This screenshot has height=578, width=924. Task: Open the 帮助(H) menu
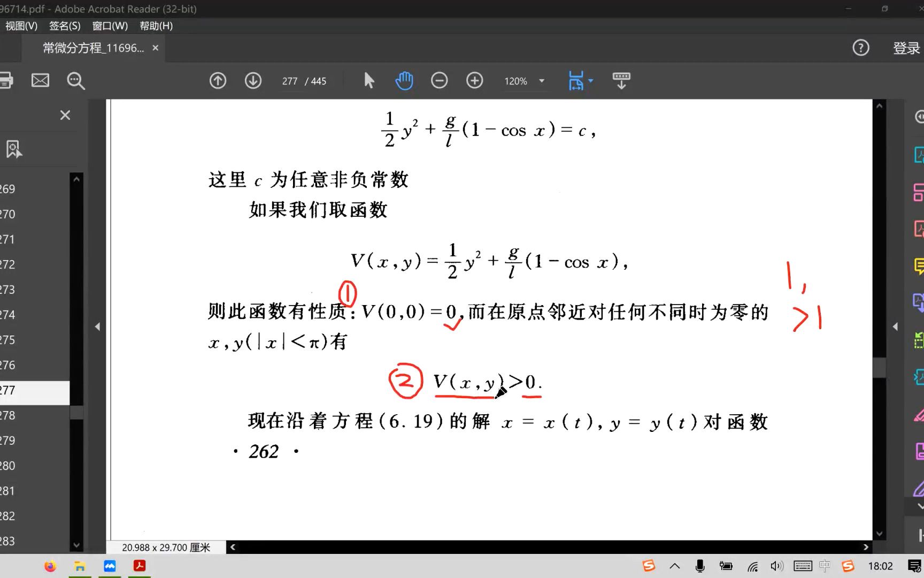pos(156,26)
